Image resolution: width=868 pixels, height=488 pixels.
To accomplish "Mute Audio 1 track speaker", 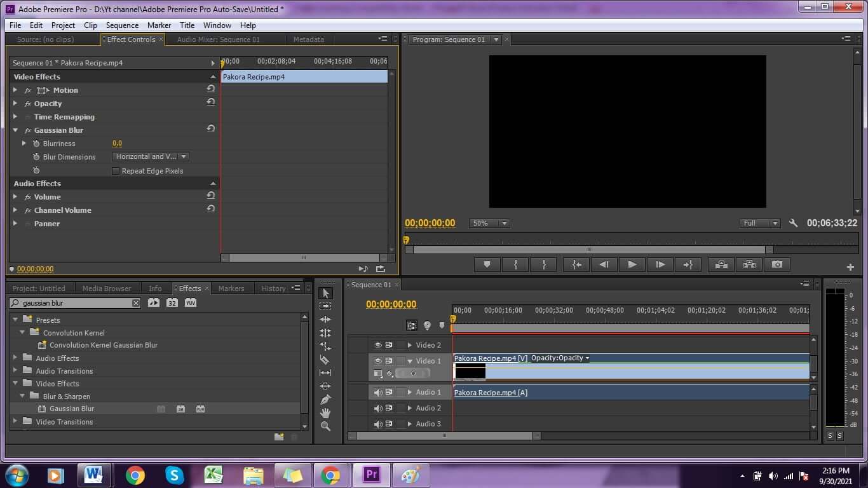I will [x=377, y=392].
